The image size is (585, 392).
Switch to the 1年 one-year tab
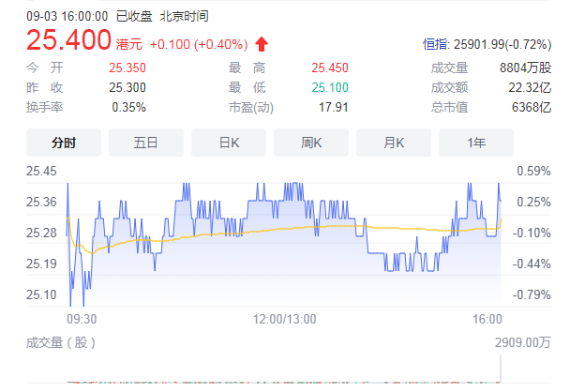[x=476, y=143]
